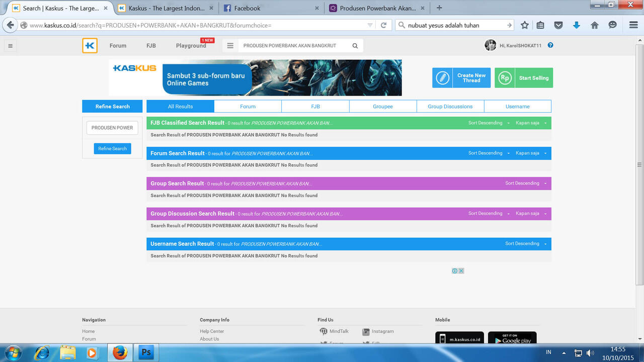The width and height of the screenshot is (644, 362).
Task: Click the Kaskus logo icon in header
Action: point(90,46)
